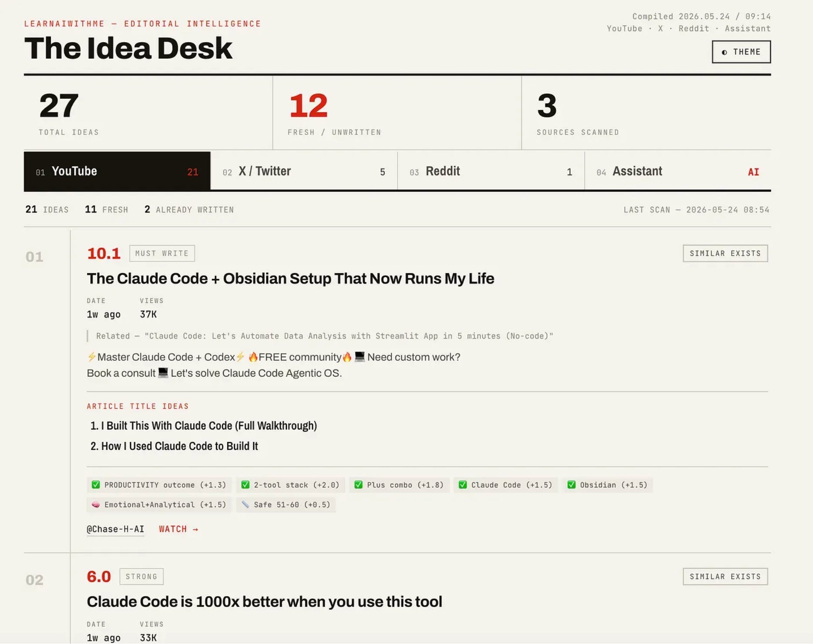The image size is (813, 644).
Task: Click the "Claude Code (+1.5)" chip
Action: [x=506, y=485]
